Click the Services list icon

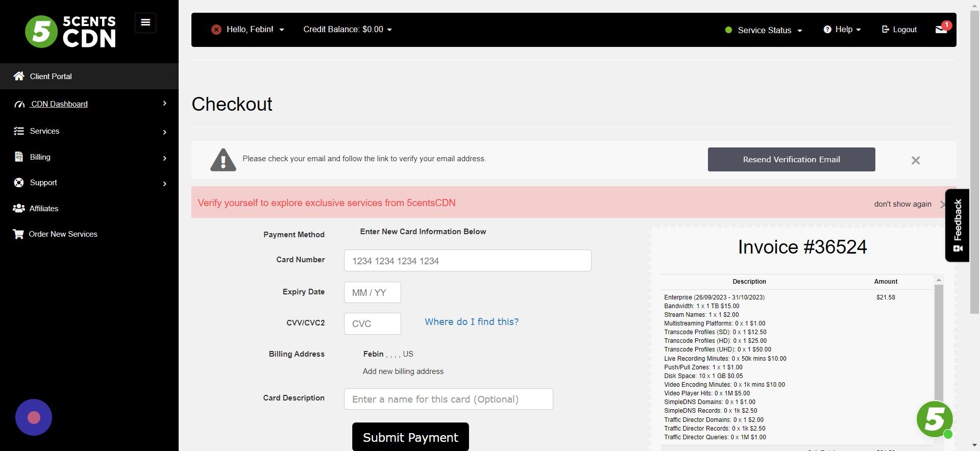point(19,131)
